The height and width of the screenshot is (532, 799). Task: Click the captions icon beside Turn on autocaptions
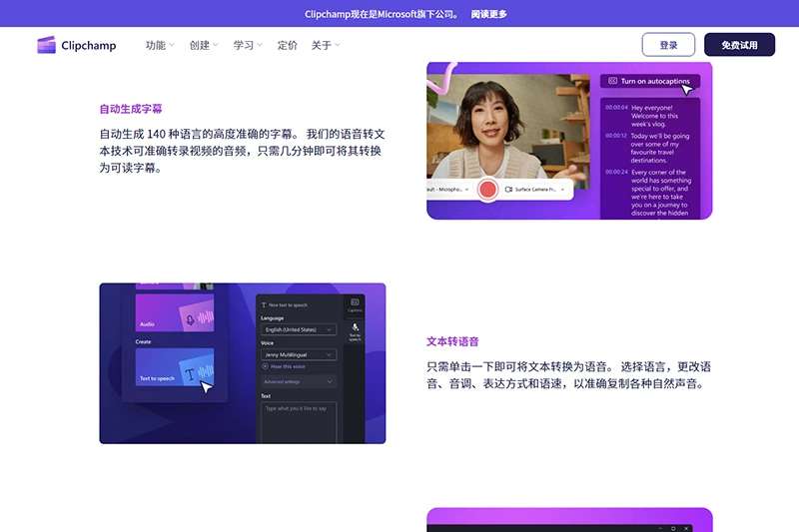point(612,81)
